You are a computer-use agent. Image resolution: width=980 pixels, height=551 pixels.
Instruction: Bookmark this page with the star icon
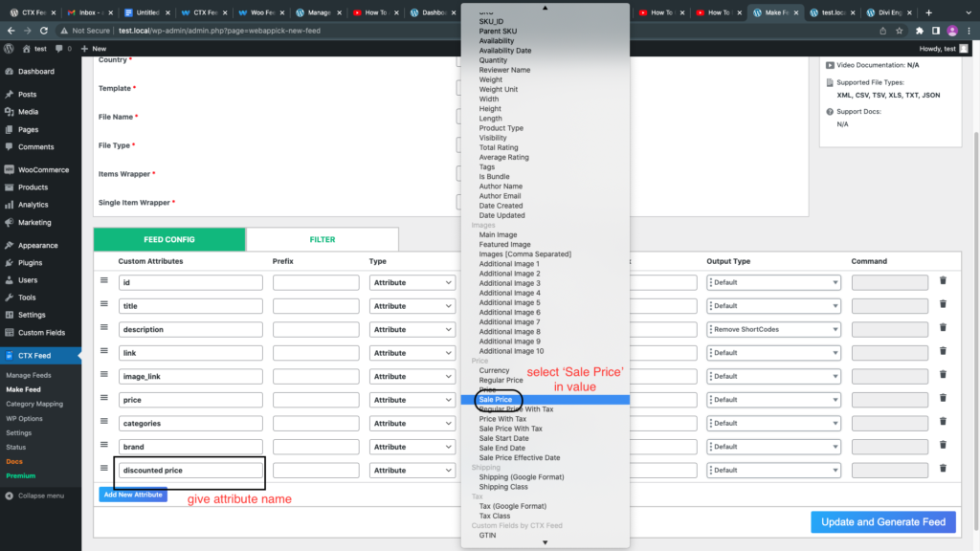click(x=900, y=31)
